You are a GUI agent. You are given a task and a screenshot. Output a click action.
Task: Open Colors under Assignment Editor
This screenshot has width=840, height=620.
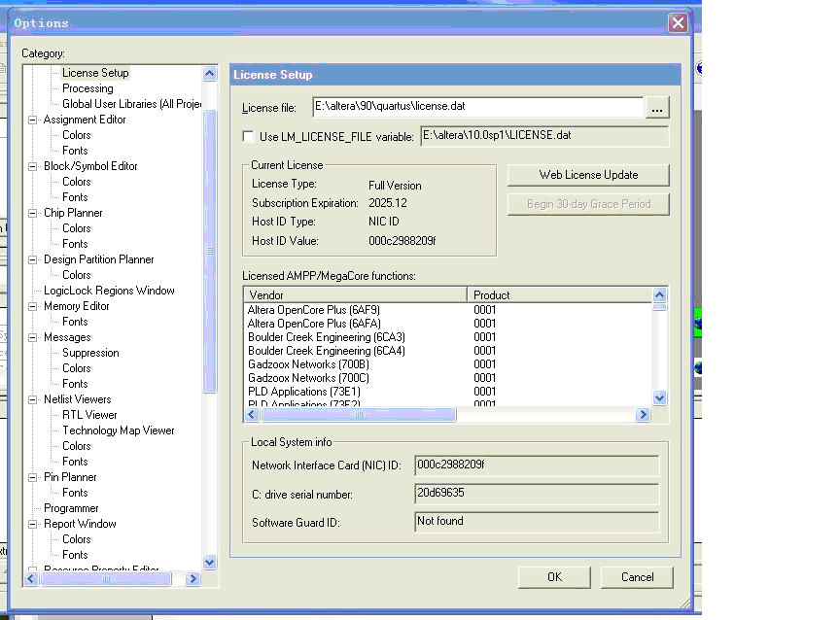(x=77, y=135)
